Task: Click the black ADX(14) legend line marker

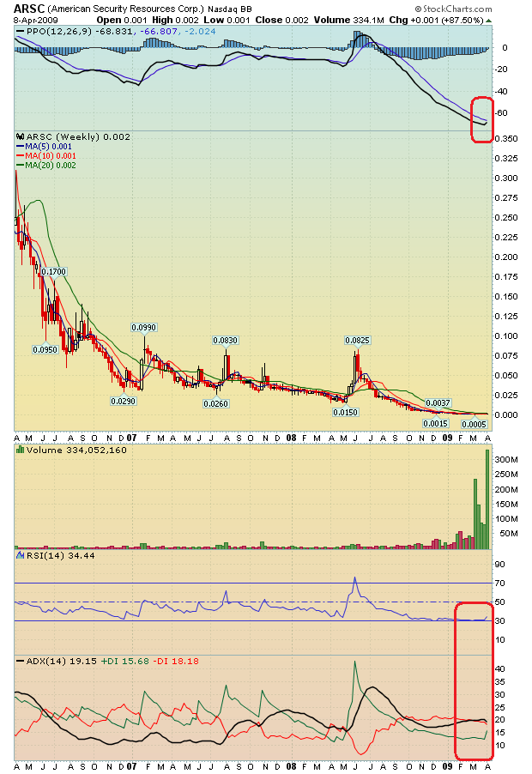Action: [21, 661]
